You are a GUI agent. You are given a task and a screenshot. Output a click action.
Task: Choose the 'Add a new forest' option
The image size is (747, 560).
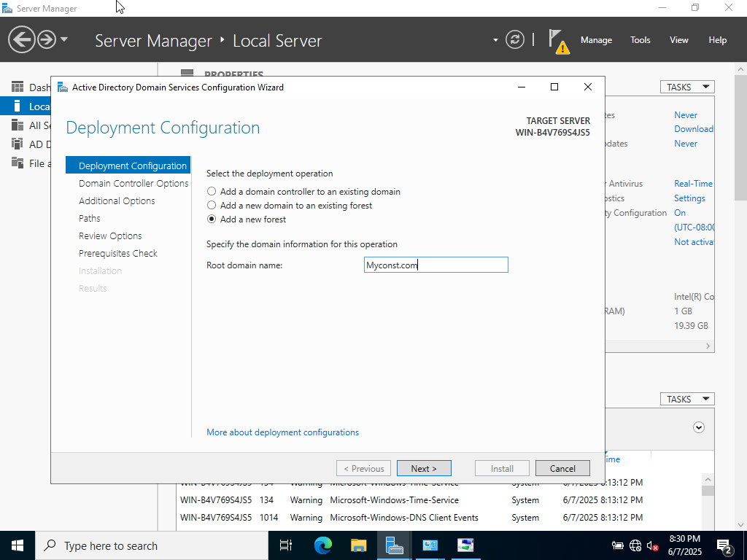(212, 219)
